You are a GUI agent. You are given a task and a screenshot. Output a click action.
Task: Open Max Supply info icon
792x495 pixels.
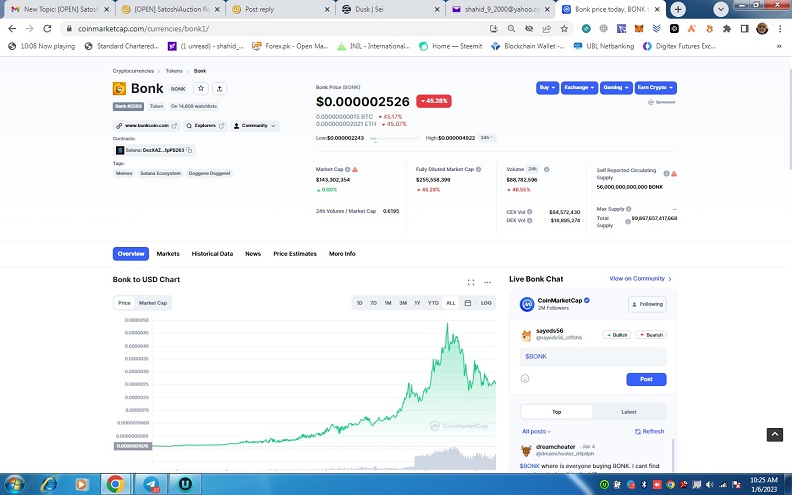(x=629, y=209)
